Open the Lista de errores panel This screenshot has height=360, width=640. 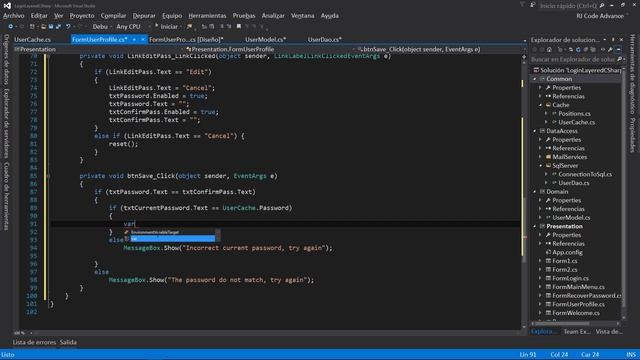[34, 342]
